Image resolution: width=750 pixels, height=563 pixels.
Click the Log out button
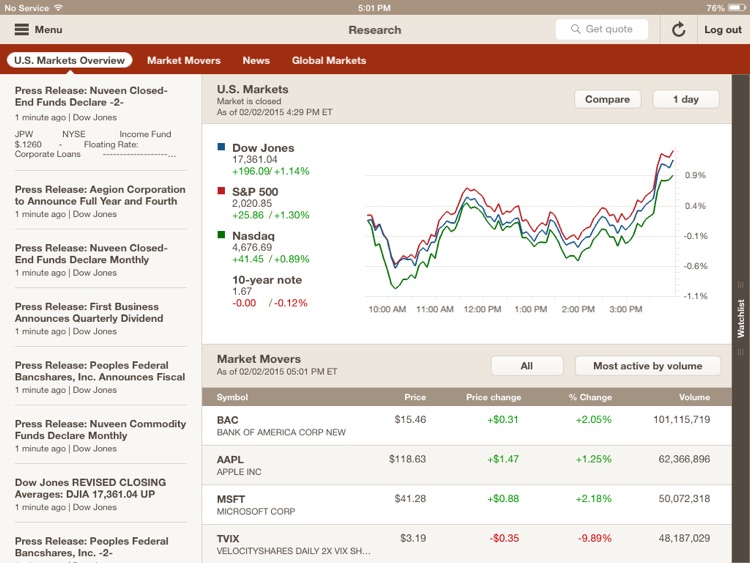click(x=723, y=30)
